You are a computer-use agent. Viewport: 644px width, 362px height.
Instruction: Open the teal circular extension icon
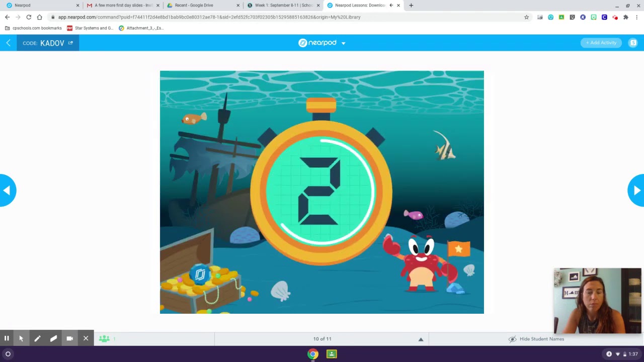[550, 17]
